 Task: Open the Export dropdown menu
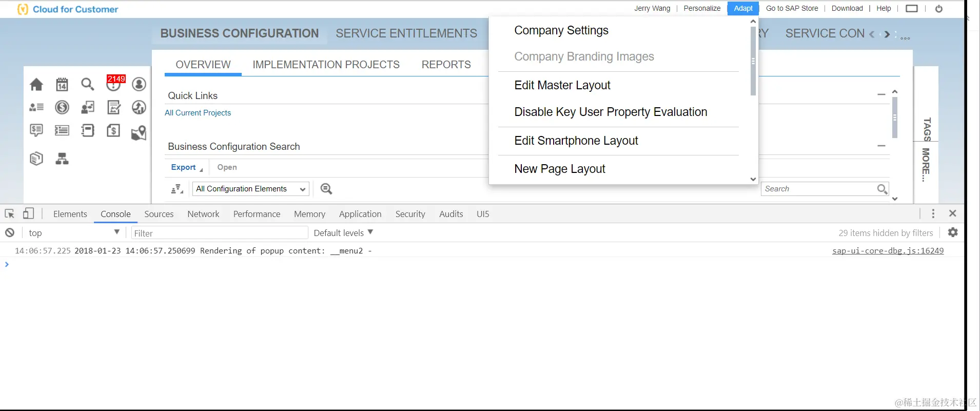tap(187, 167)
